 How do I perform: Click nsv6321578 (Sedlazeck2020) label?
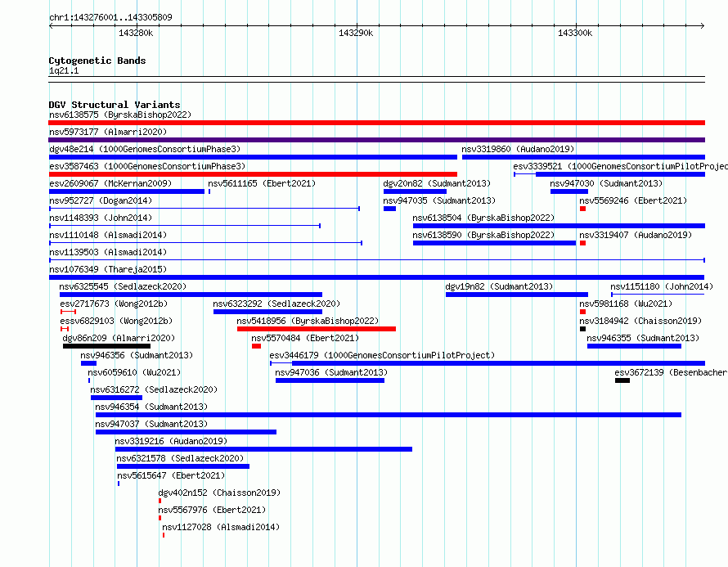180,458
